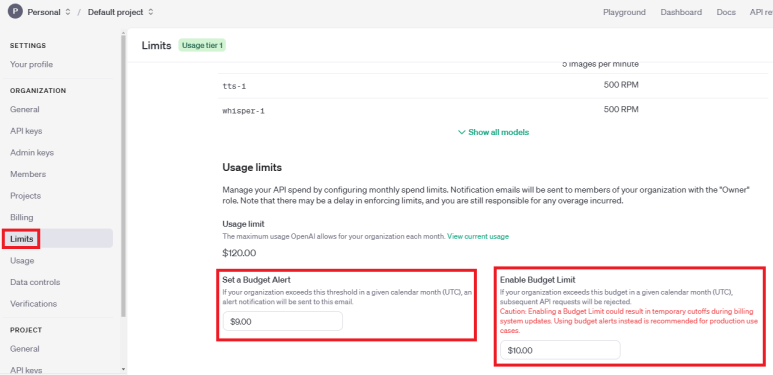This screenshot has height=375, width=773.
Task: Open the Playground page
Action: [x=624, y=12]
